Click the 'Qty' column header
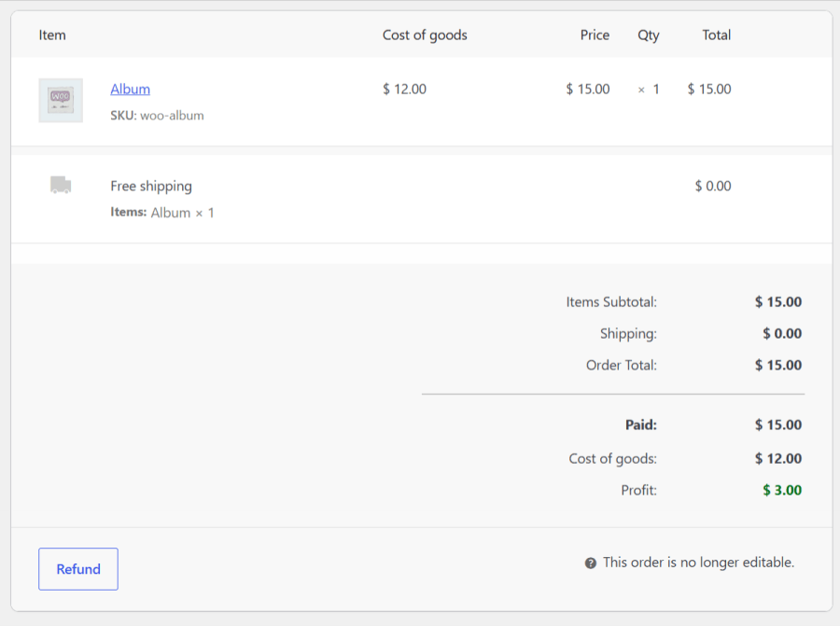The width and height of the screenshot is (840, 626). point(649,35)
